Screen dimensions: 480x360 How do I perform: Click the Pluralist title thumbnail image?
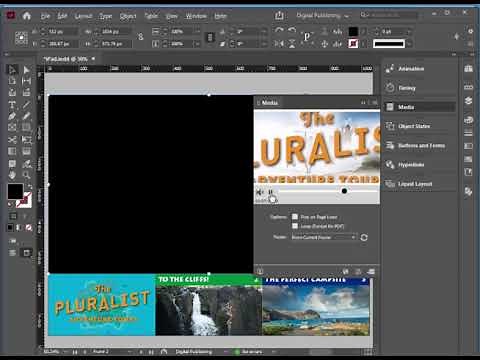[101, 305]
